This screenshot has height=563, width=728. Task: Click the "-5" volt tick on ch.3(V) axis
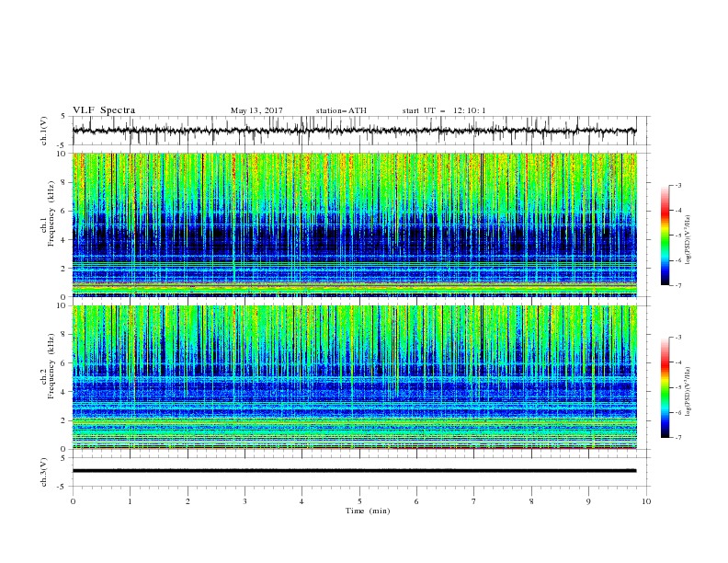(x=63, y=487)
